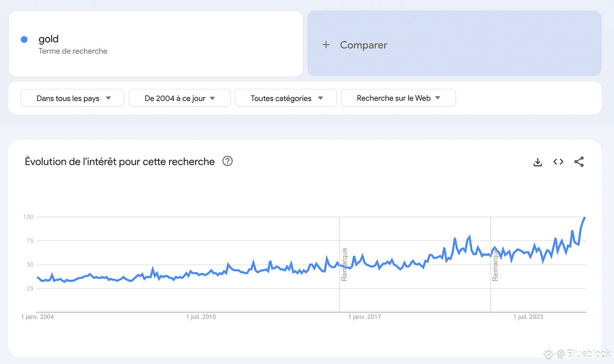Click the '1 janv. 2004' axis label

[x=38, y=317]
